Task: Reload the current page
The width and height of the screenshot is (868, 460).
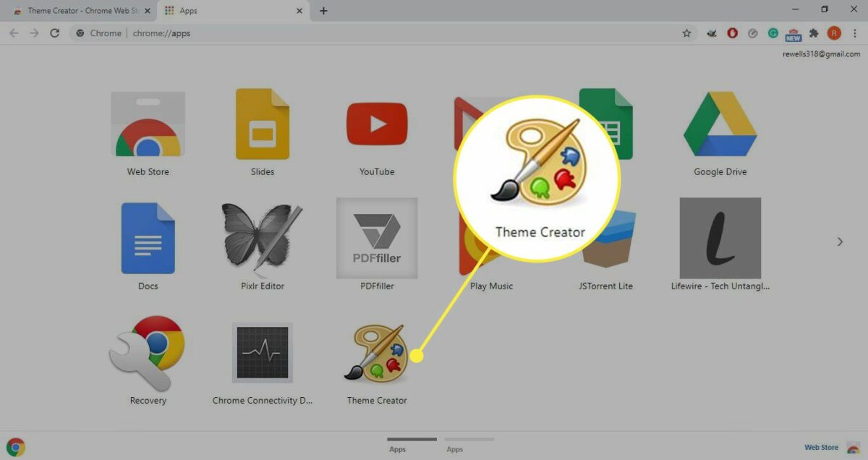Action: [55, 33]
